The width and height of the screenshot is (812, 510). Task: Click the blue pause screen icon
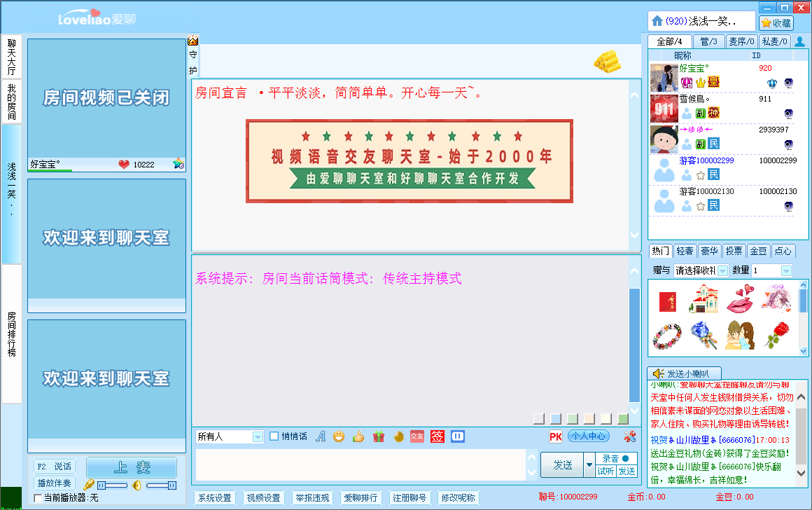(458, 437)
